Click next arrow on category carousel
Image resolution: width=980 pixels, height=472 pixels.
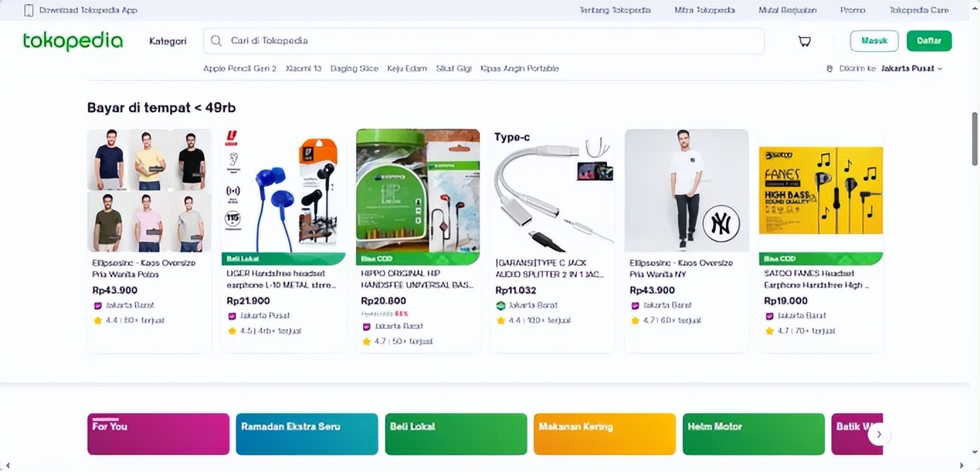[x=879, y=434]
